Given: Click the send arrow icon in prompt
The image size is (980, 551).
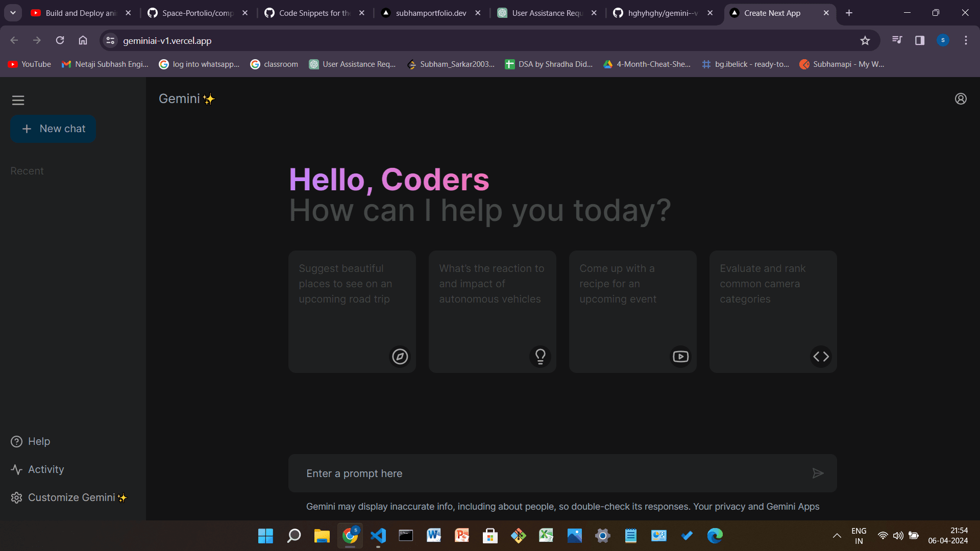Looking at the screenshot, I should tap(819, 473).
